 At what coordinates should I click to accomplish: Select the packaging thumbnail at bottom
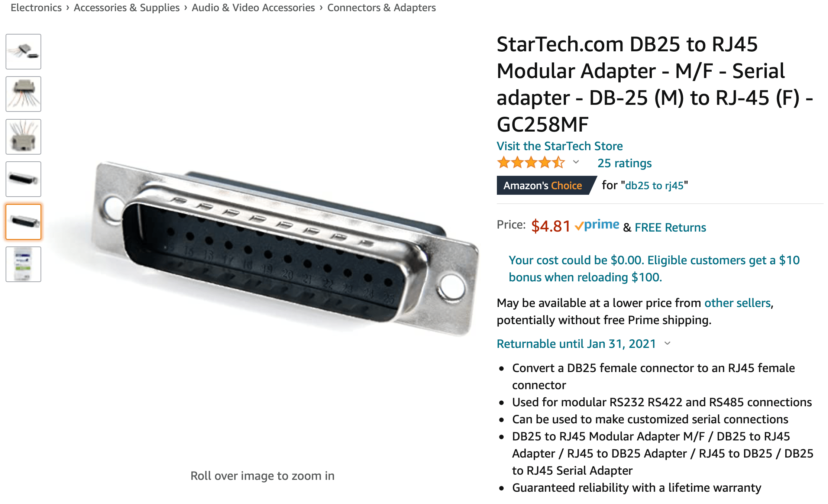(23, 264)
